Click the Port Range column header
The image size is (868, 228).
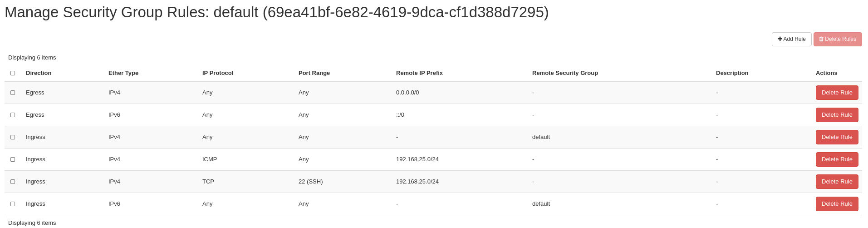coord(314,73)
